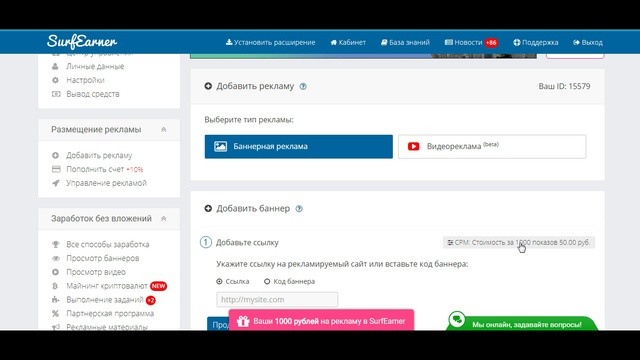The height and width of the screenshot is (360, 640).
Task: Click the money icon beside 'Вывод средств'
Action: (56, 94)
